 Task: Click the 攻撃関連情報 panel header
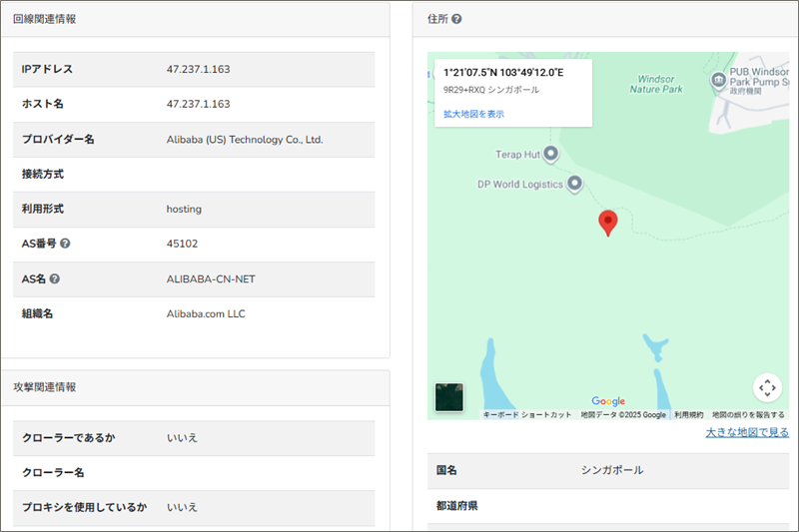[x=44, y=386]
